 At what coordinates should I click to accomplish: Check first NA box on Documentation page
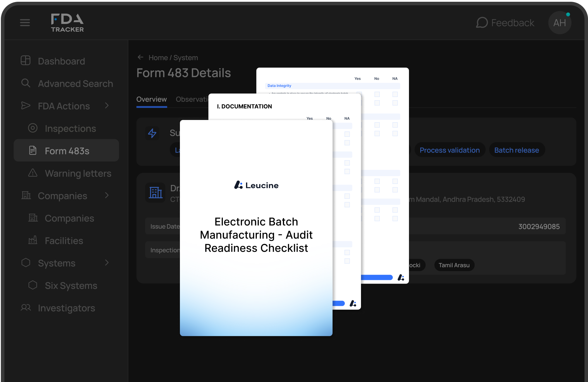(x=347, y=134)
